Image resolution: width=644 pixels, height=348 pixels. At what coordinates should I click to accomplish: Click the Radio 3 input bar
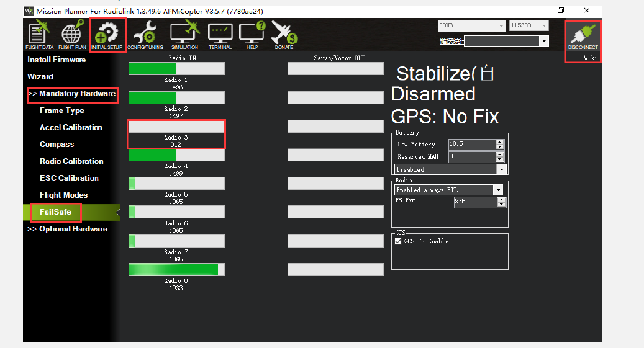click(176, 127)
